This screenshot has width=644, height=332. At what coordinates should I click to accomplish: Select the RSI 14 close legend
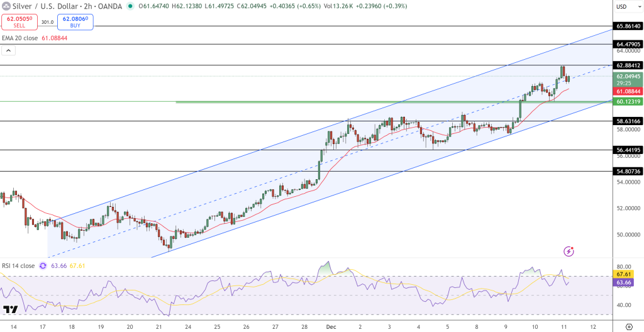tap(18, 266)
